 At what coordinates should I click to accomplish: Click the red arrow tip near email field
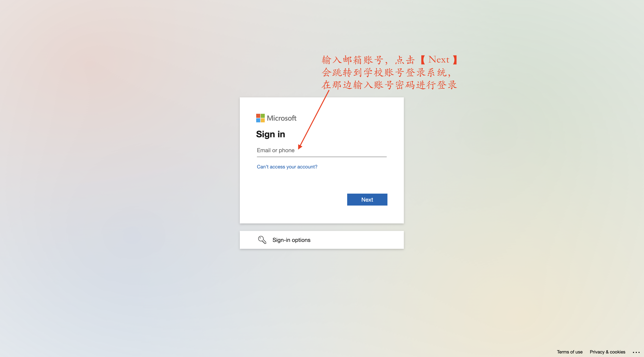299,147
